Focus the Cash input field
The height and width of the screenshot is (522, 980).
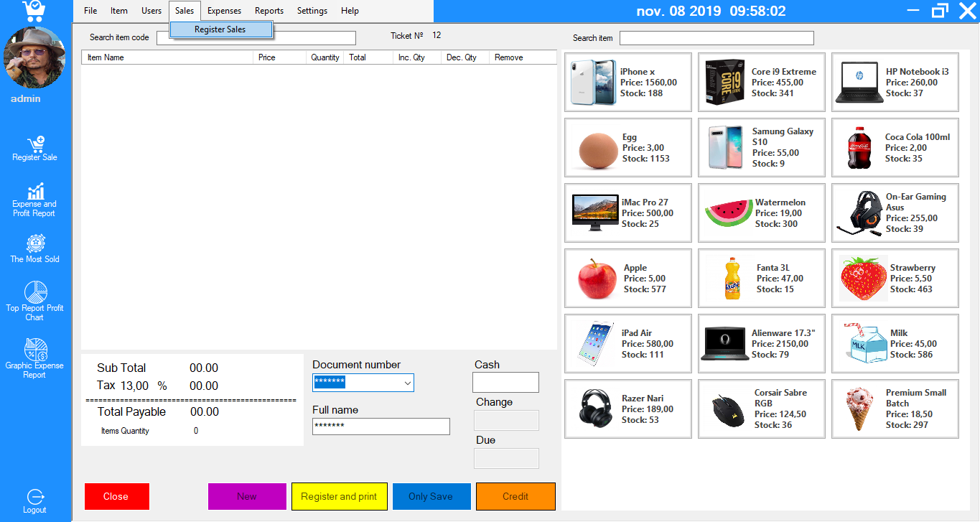(x=505, y=382)
